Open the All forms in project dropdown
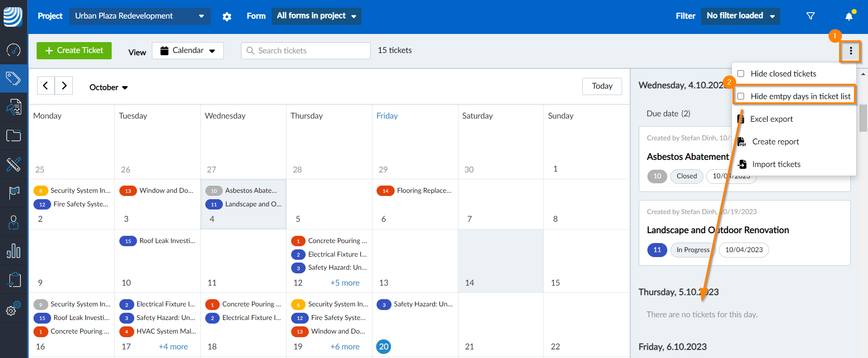 [x=316, y=16]
